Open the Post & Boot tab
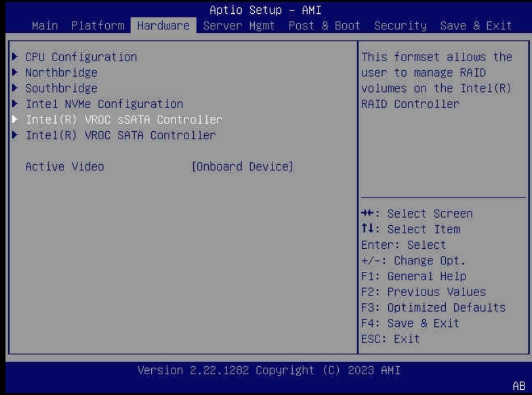 [324, 26]
